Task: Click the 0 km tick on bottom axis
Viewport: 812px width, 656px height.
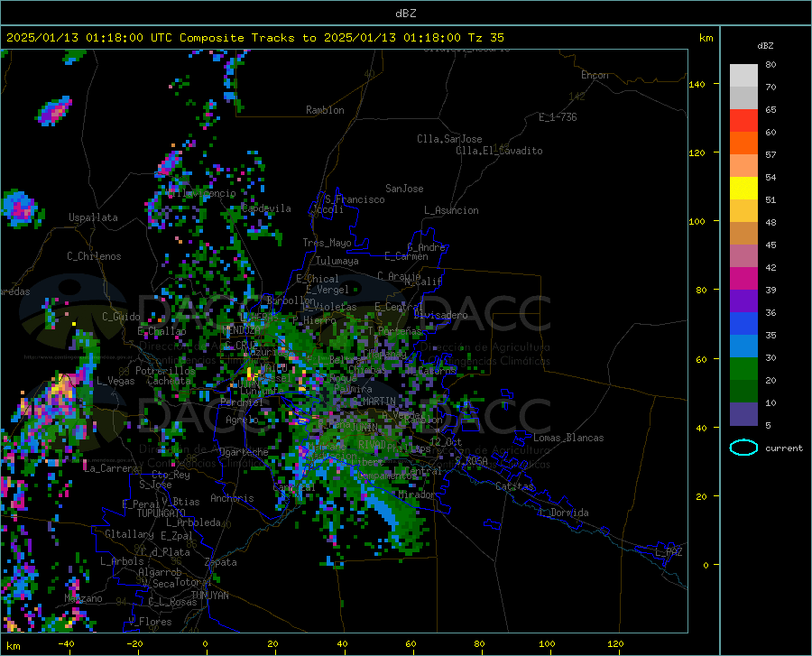Action: (x=206, y=644)
